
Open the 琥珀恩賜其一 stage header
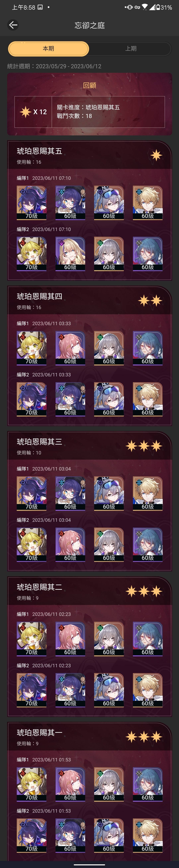coord(90,737)
